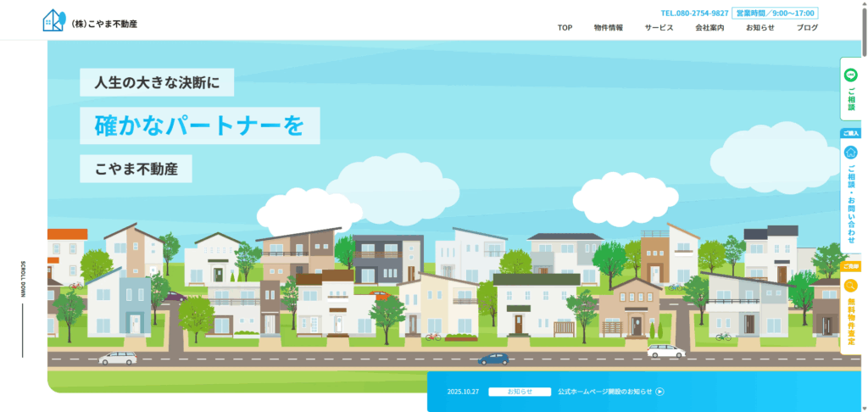868x412 pixels.
Task: Go to the サービス page
Action: 659,28
